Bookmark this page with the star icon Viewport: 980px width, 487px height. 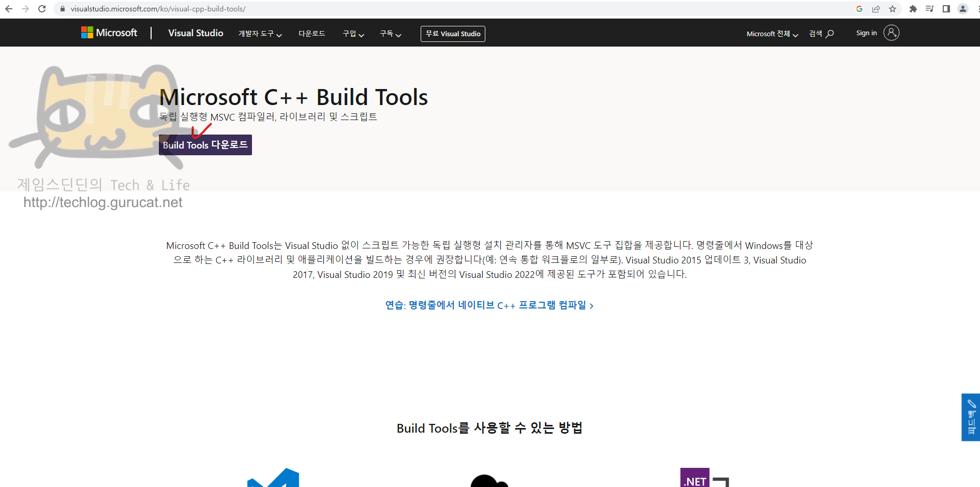point(893,9)
